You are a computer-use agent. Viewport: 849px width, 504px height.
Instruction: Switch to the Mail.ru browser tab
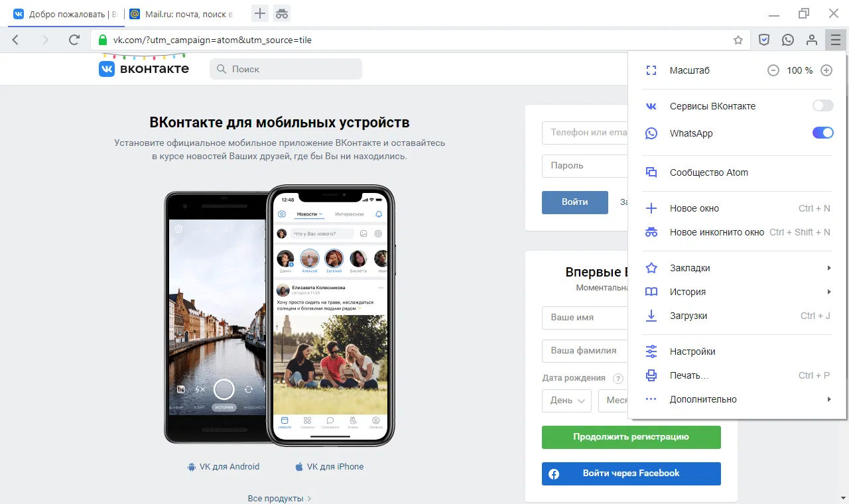[181, 13]
